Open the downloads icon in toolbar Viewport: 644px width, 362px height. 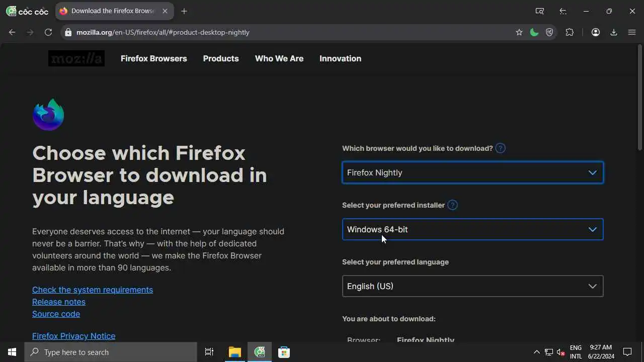[614, 32]
